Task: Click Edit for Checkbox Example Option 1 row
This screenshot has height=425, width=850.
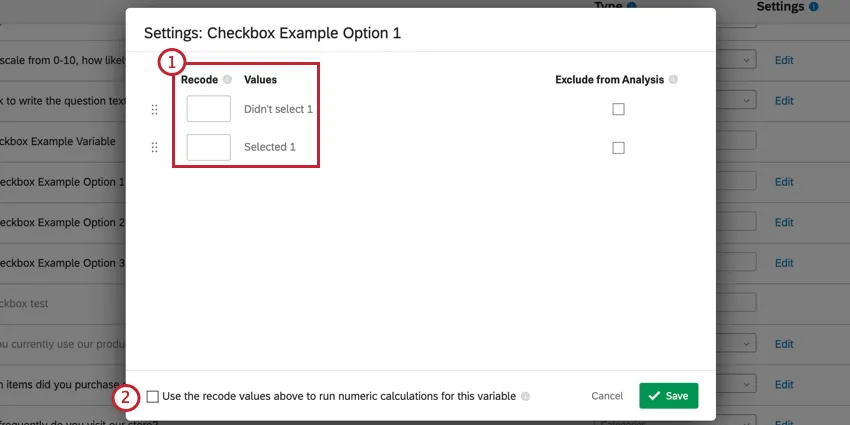Action: coord(784,182)
